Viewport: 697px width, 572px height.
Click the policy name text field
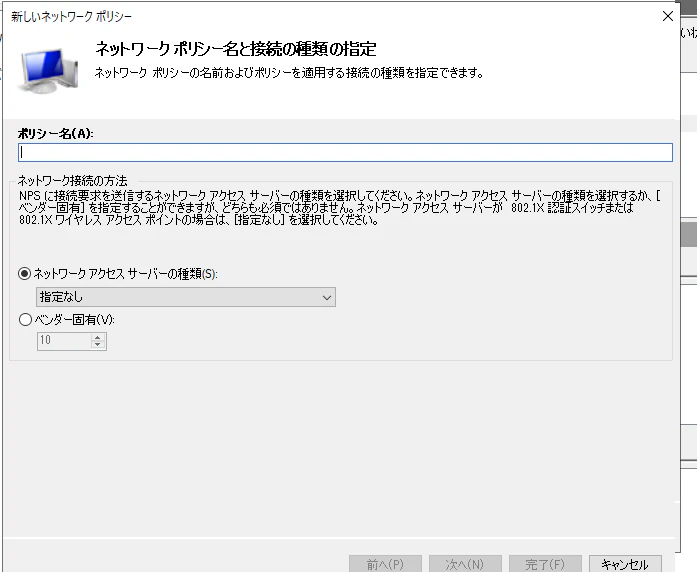pos(345,152)
